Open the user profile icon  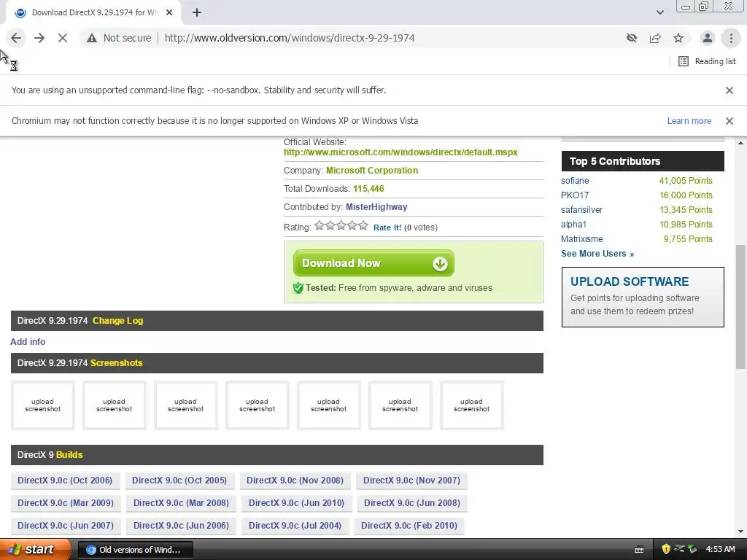pyautogui.click(x=708, y=38)
